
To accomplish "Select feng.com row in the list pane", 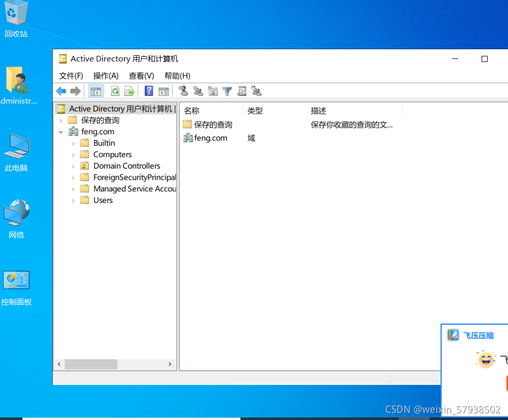I will tap(206, 138).
